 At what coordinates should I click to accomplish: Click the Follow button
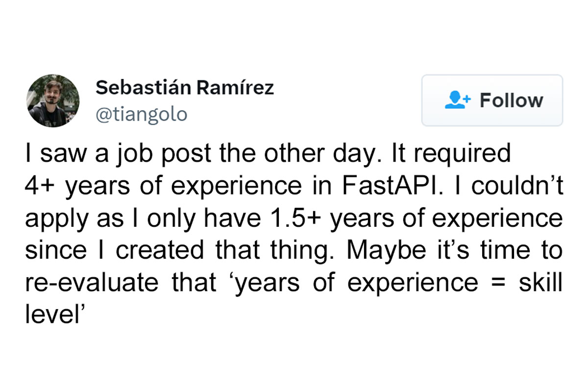492,100
